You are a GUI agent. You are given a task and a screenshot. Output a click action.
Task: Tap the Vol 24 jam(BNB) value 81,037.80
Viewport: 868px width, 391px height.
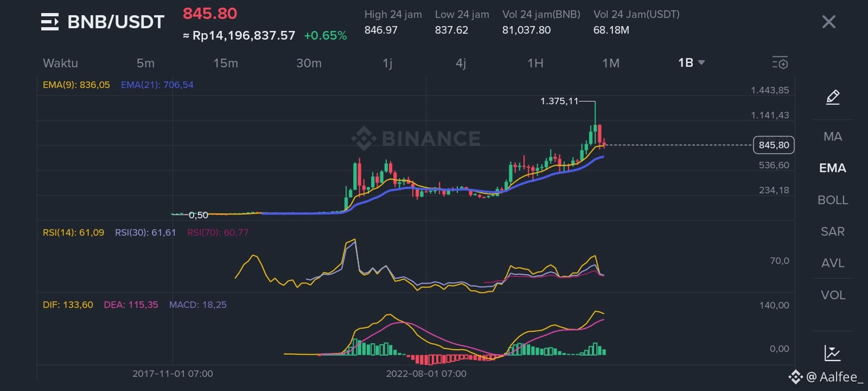[x=526, y=30]
